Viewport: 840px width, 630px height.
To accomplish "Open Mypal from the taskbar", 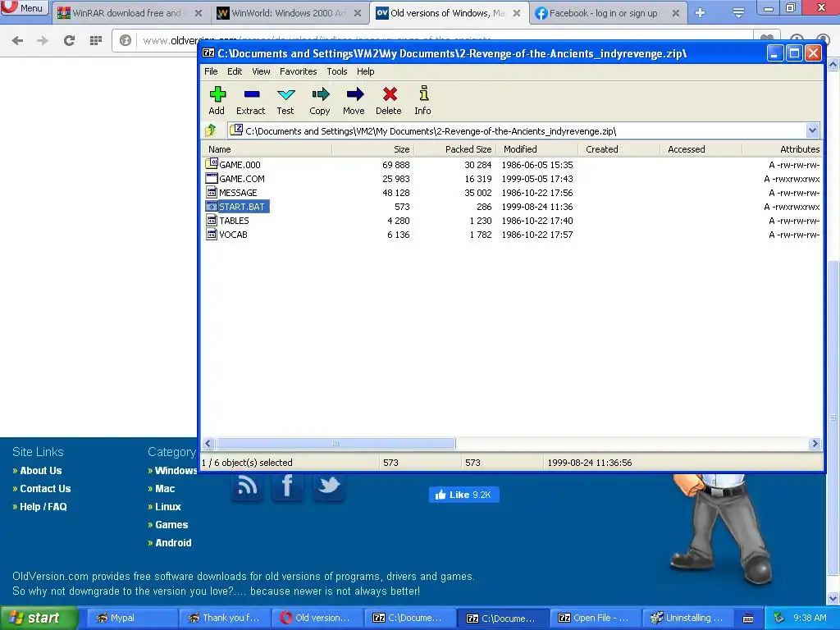I will (131, 618).
